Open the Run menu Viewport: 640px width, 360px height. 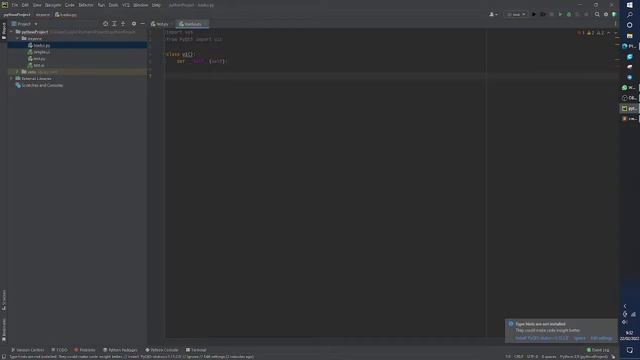(101, 5)
